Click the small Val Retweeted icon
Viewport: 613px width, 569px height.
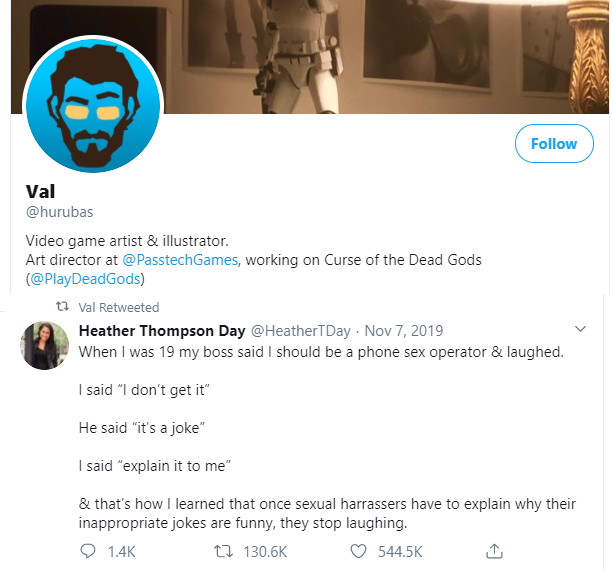(x=60, y=308)
